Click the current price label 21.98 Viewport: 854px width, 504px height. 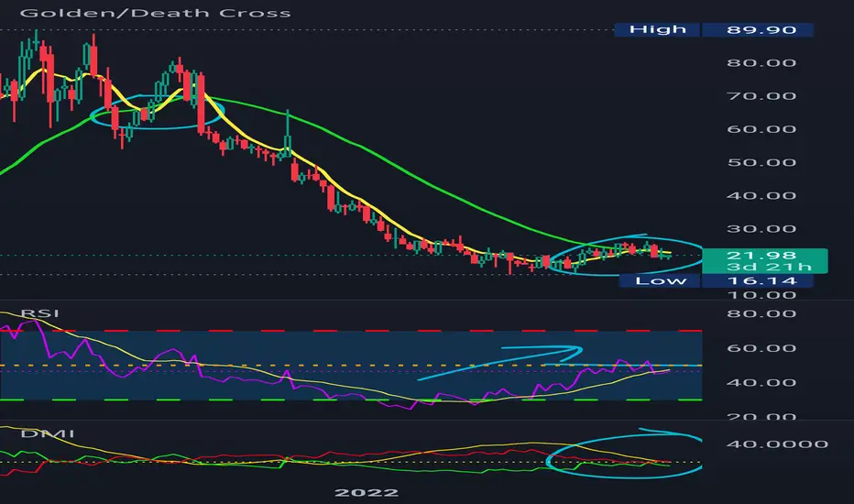pyautogui.click(x=761, y=255)
